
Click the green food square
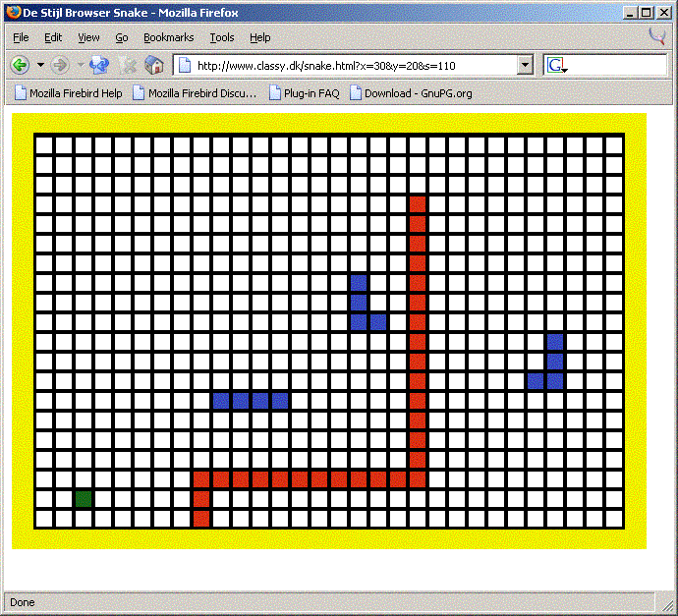(84, 499)
